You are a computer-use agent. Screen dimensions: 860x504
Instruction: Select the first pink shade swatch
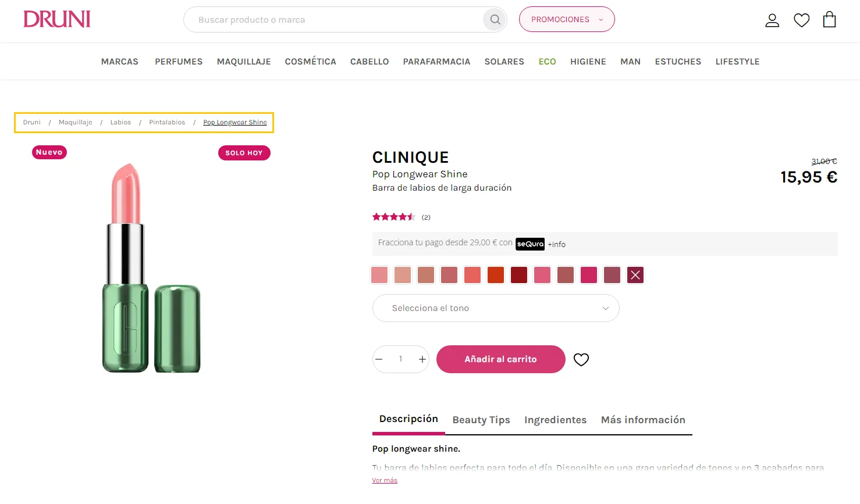pos(379,274)
